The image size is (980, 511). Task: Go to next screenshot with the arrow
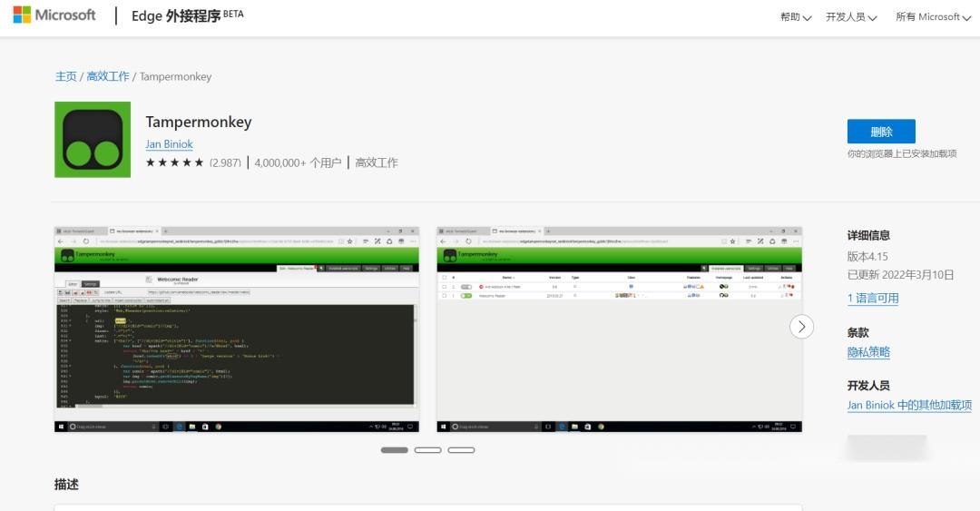pos(801,327)
